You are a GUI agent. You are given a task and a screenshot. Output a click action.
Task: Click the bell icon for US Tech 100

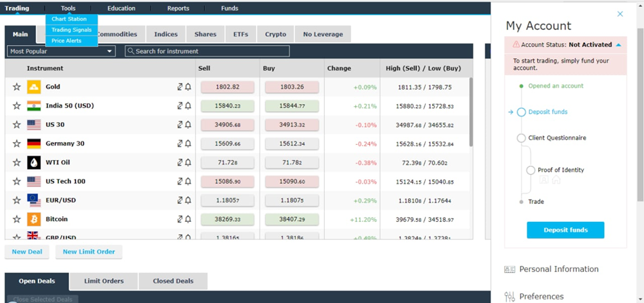[188, 181]
